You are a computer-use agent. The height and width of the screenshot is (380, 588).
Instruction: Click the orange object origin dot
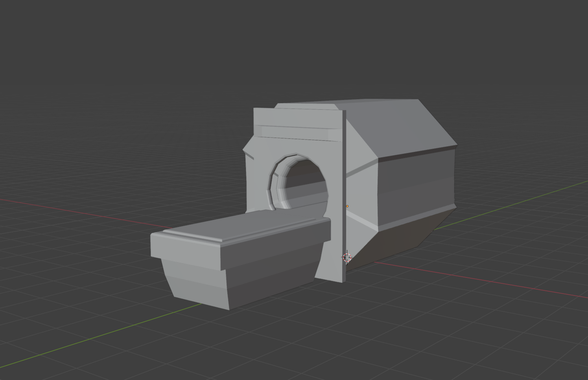[348, 206]
